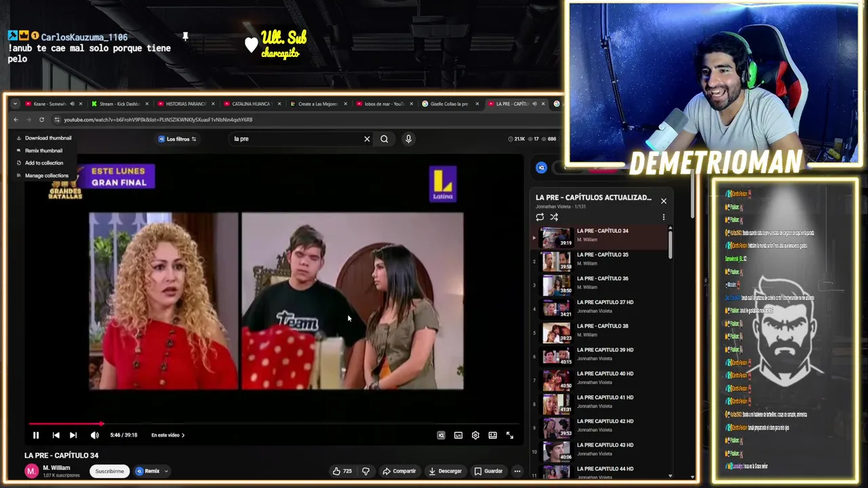Click the Suscribirme button
Image resolution: width=868 pixels, height=488 pixels.
click(109, 471)
